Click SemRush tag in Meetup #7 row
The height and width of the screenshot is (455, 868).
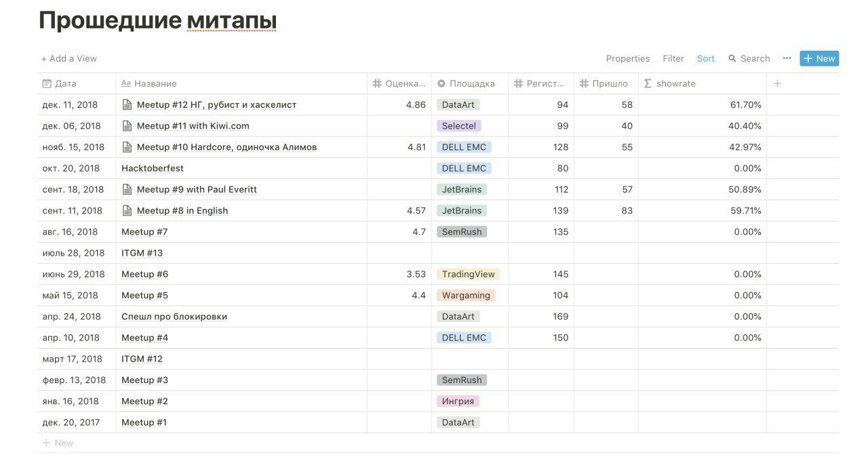point(462,231)
